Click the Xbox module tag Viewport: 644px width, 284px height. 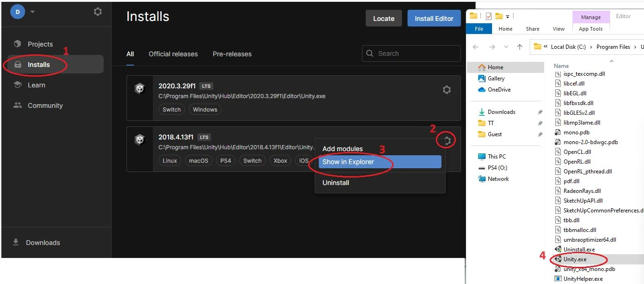pyautogui.click(x=280, y=161)
